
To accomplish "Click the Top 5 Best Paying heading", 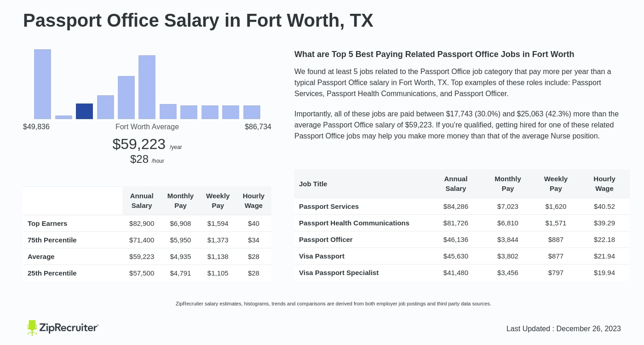I will tap(434, 54).
